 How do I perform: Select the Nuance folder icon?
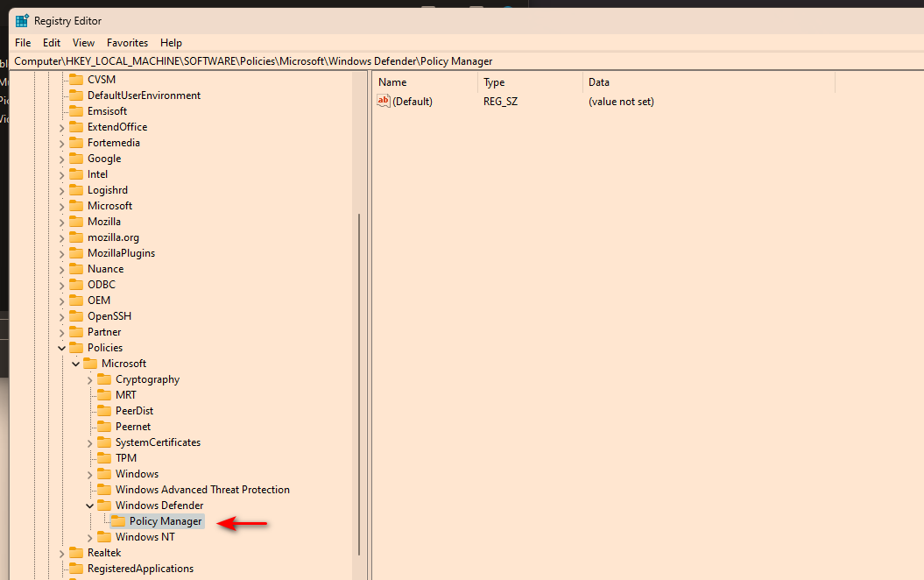pos(76,269)
